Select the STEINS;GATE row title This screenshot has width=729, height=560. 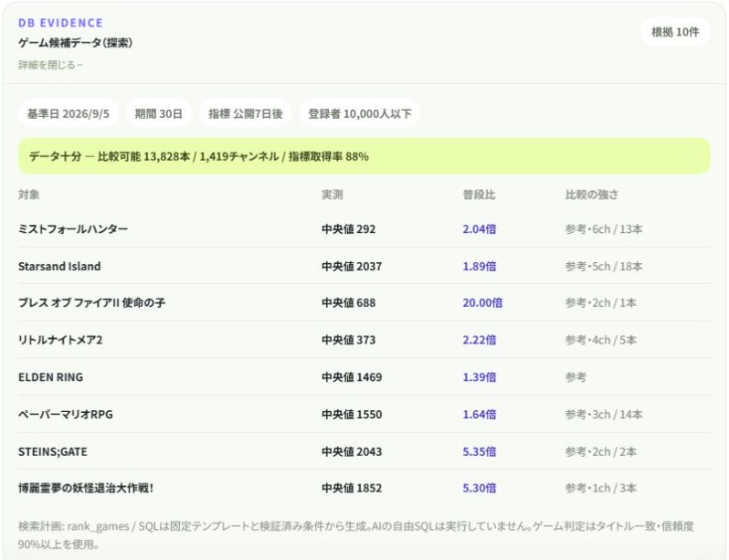[x=53, y=451]
